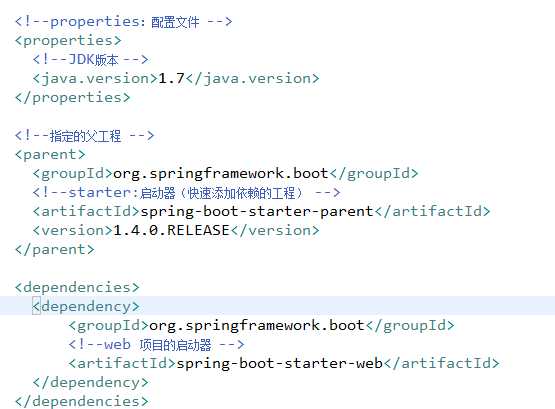
Task: Click dependency groupId org.springframework.boot line
Action: pos(262,326)
